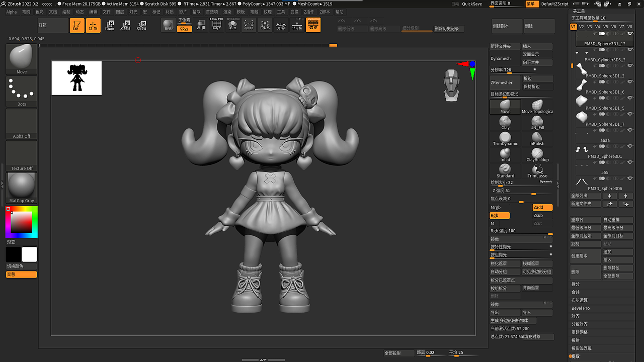Select the Clay brush

505,123
